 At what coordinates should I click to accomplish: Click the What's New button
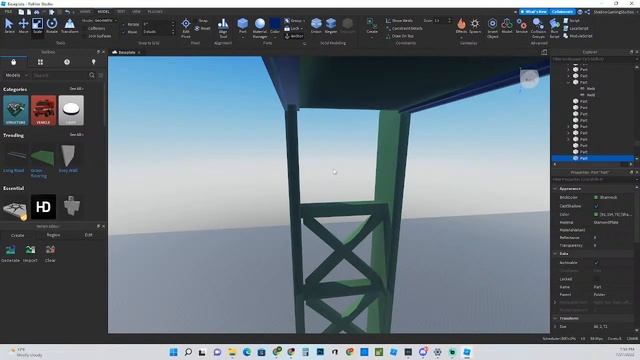click(533, 12)
